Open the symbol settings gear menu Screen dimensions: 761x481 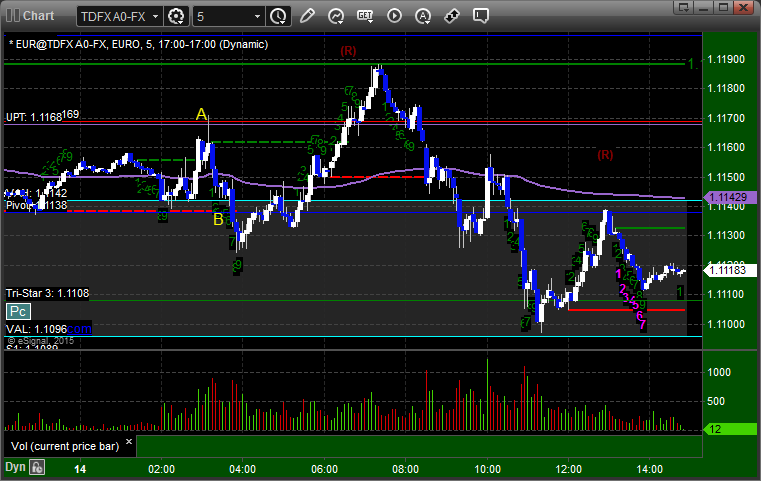(176, 16)
